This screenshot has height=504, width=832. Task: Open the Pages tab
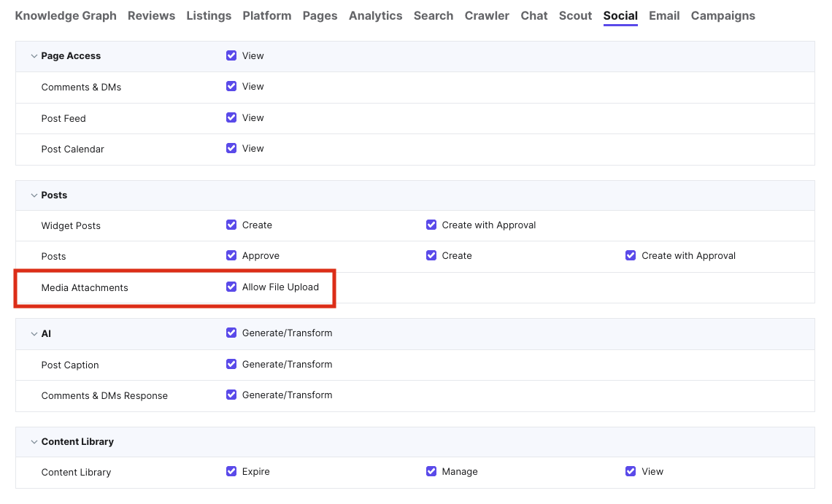point(320,16)
